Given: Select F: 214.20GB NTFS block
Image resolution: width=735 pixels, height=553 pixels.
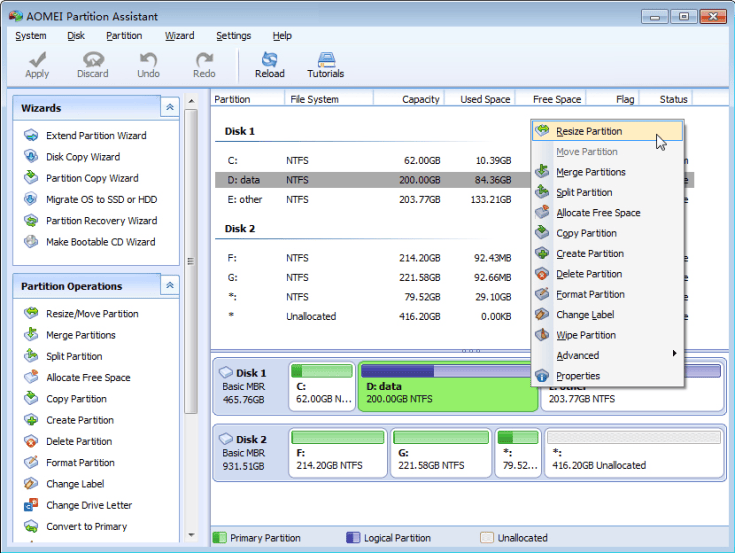Looking at the screenshot, I should coord(338,453).
